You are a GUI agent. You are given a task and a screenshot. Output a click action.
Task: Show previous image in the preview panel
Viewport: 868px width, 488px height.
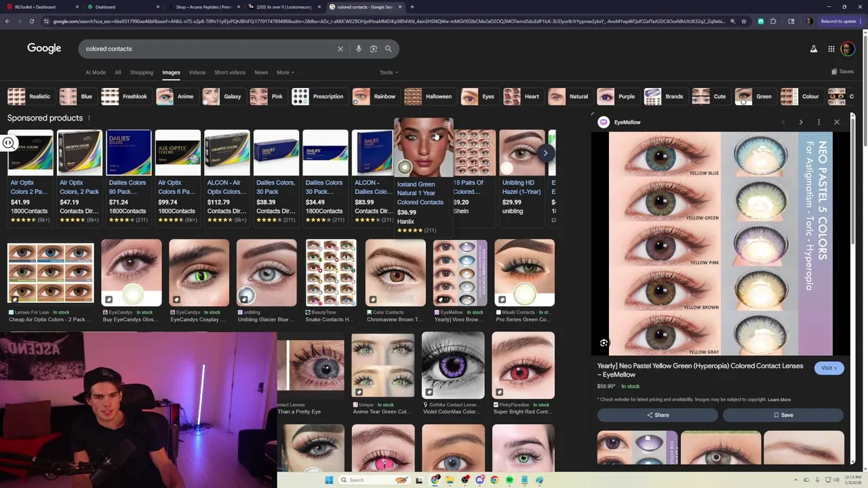(783, 122)
